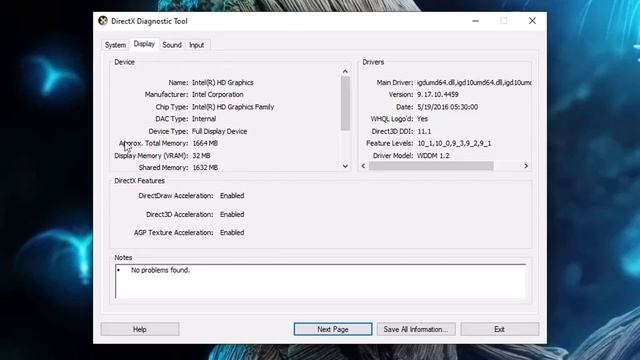Screen dimensions: 640x360
Task: Click the 'Intel Corporation' manufacturer value
Action: point(218,94)
